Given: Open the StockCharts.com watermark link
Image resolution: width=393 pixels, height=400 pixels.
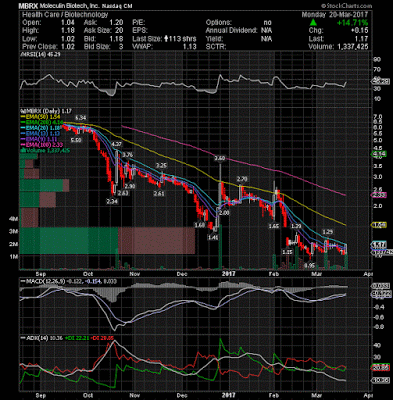Looking at the screenshot, I should point(347,6).
